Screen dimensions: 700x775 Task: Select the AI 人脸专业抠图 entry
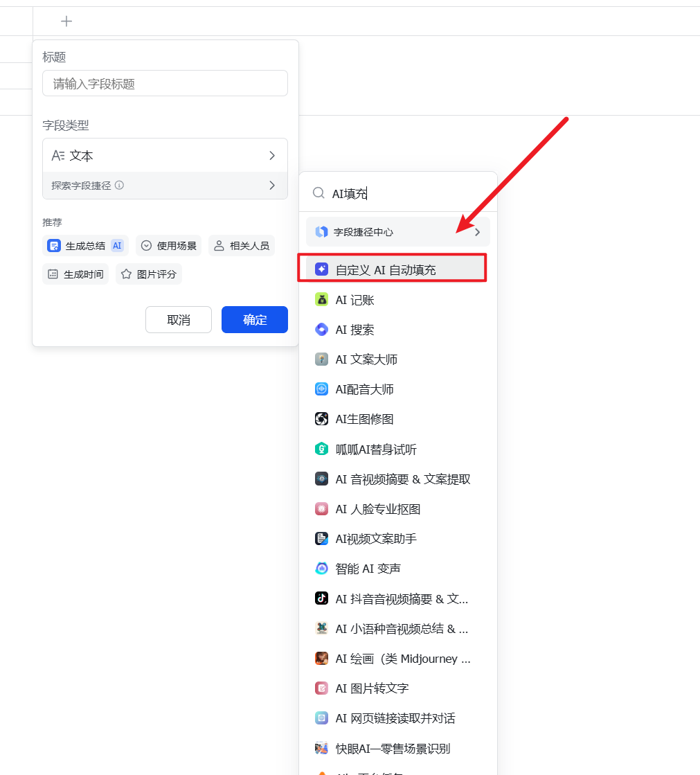(x=396, y=509)
